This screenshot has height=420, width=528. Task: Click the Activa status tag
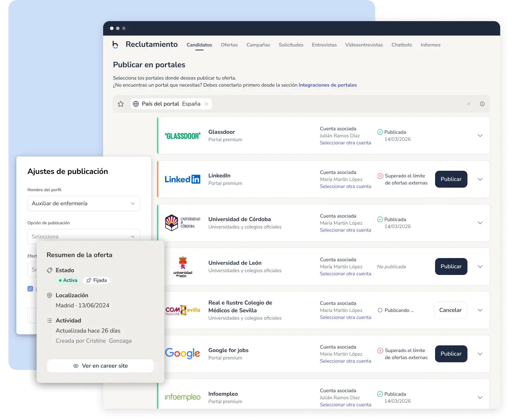(68, 280)
